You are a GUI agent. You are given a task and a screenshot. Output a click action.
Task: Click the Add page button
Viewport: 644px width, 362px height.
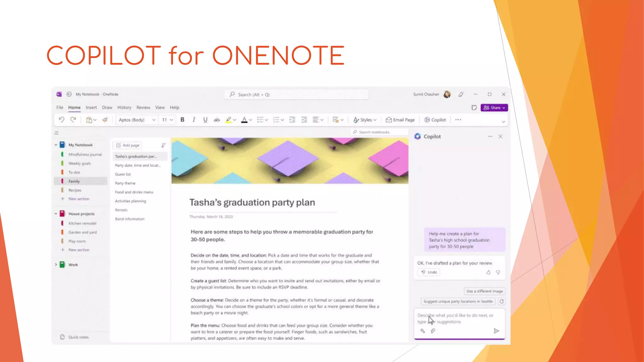click(x=128, y=145)
